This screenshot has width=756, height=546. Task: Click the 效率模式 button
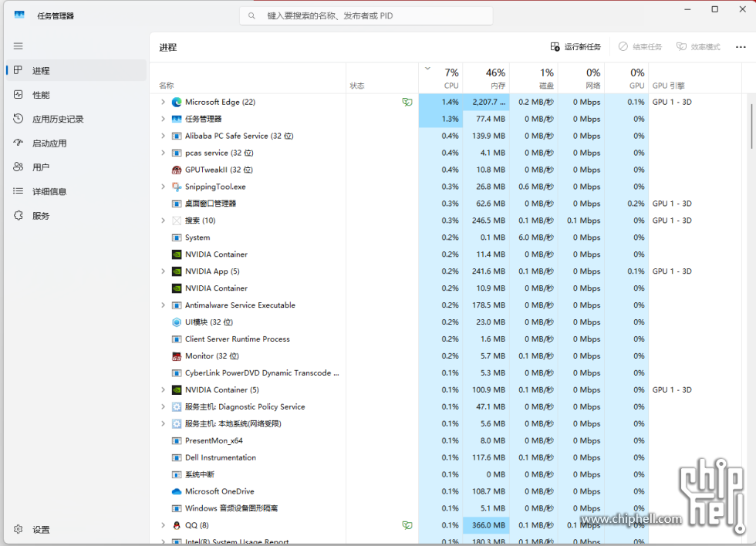pyautogui.click(x=698, y=47)
